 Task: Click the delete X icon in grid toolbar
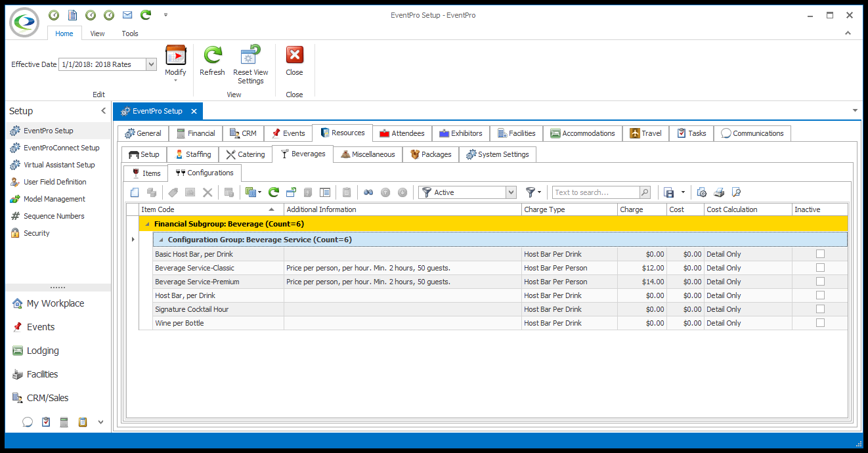pyautogui.click(x=207, y=192)
